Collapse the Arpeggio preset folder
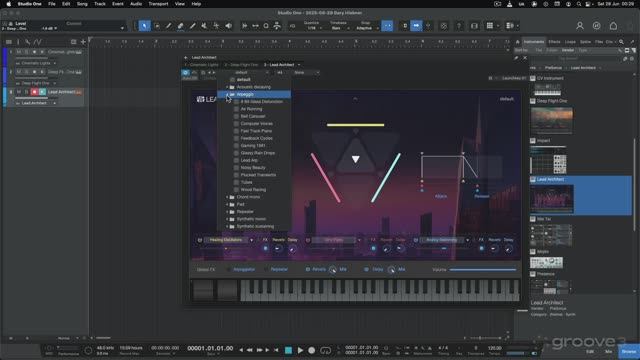Image resolution: width=640 pixels, height=360 pixels. (227, 94)
